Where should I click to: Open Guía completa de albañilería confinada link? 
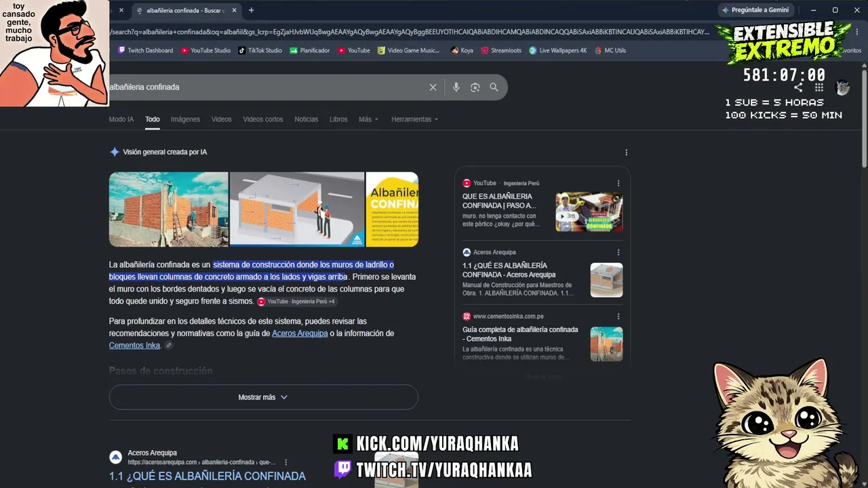coord(520,333)
